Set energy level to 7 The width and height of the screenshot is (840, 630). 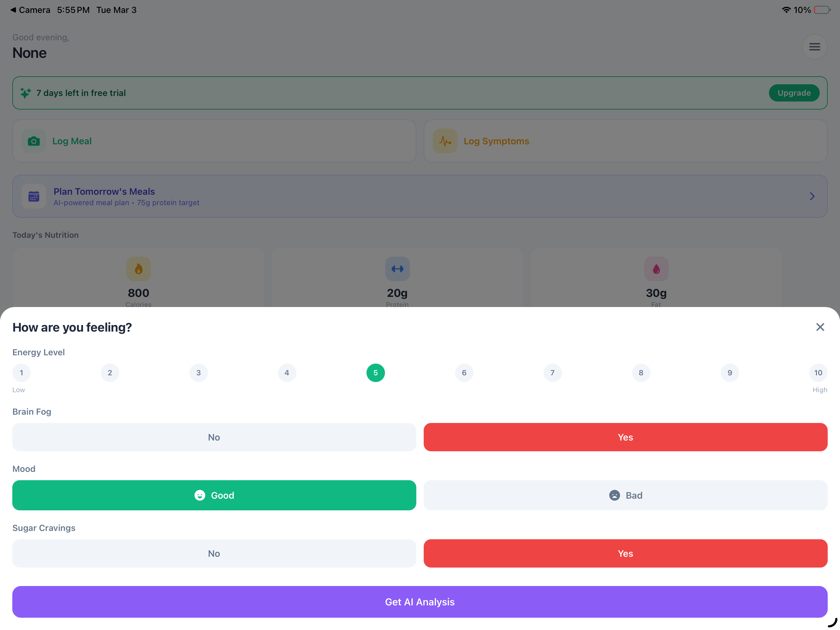(553, 373)
